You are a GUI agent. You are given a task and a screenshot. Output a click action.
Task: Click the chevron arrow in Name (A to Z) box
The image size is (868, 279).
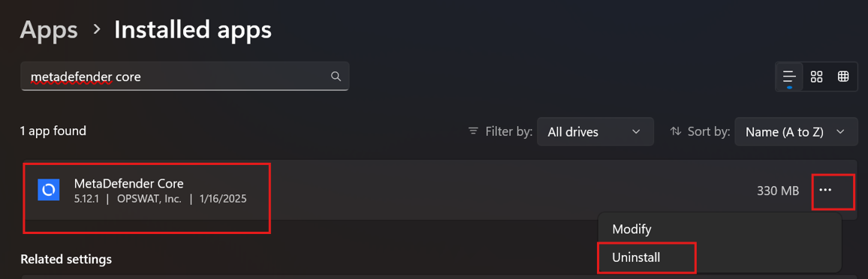(841, 132)
